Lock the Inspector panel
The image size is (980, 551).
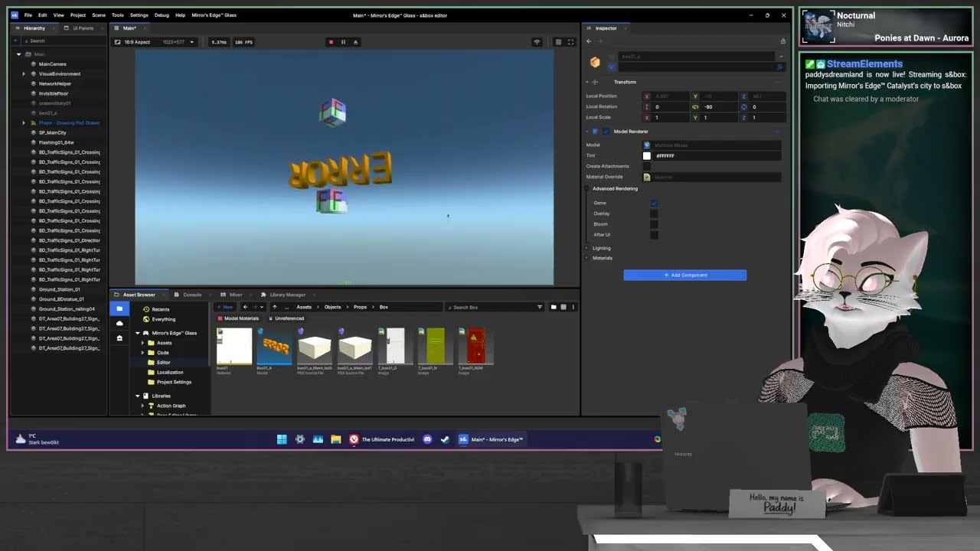click(782, 41)
